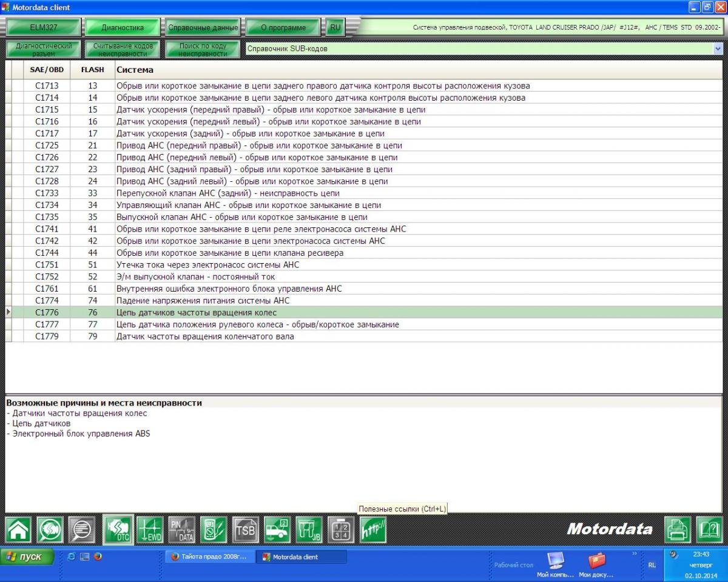Select row C1774 Падение напряжения питания
This screenshot has width=728, height=582.
pos(364,301)
